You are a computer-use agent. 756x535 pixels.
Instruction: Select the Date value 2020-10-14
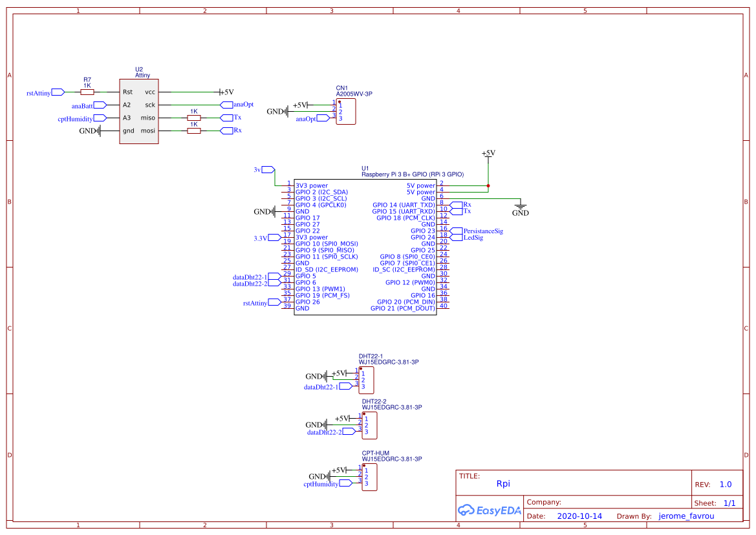pos(579,515)
